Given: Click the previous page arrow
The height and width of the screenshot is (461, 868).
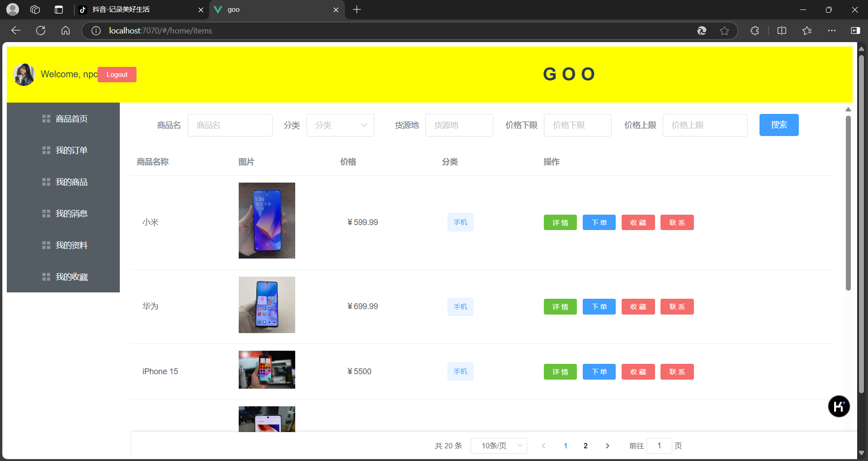Looking at the screenshot, I should click(544, 446).
